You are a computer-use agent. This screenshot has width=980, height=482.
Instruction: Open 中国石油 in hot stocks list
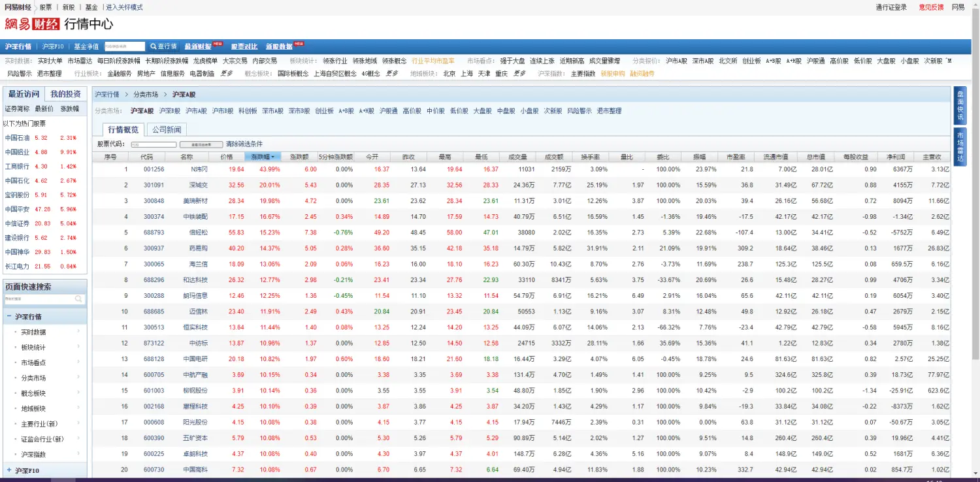click(17, 138)
